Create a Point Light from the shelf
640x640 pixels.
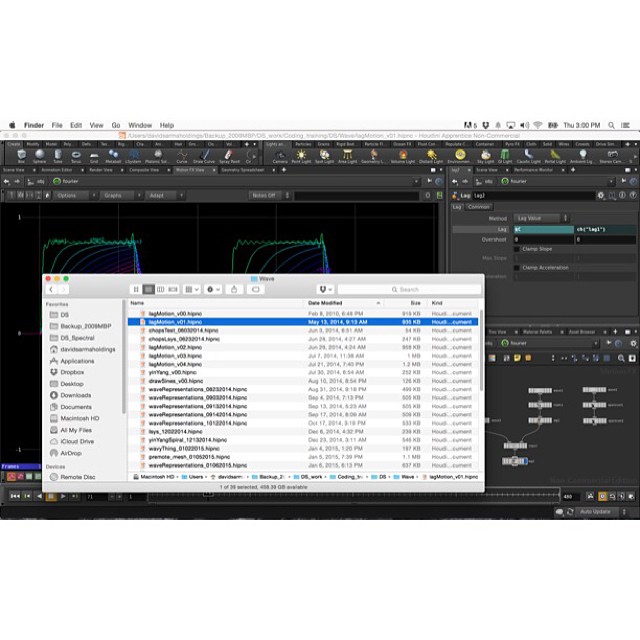pyautogui.click(x=302, y=155)
